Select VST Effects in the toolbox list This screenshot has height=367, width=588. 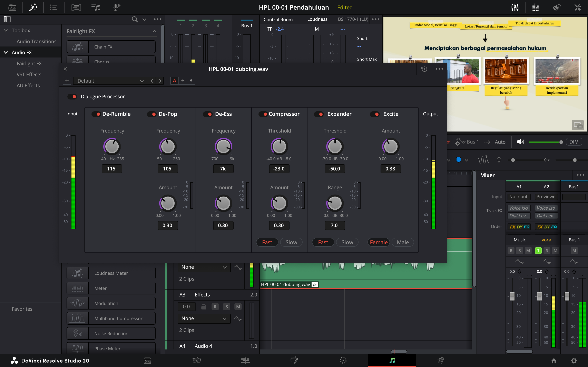click(29, 74)
